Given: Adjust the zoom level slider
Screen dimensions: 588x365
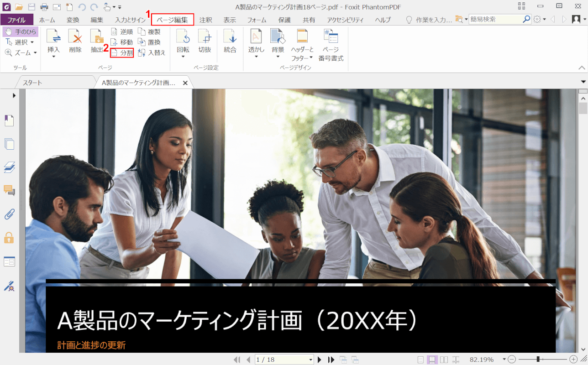Looking at the screenshot, I should (539, 360).
